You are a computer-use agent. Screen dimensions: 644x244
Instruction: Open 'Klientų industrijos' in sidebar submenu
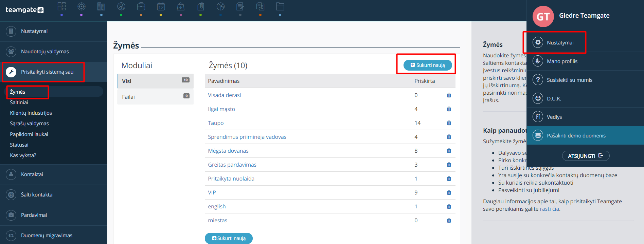coord(31,113)
